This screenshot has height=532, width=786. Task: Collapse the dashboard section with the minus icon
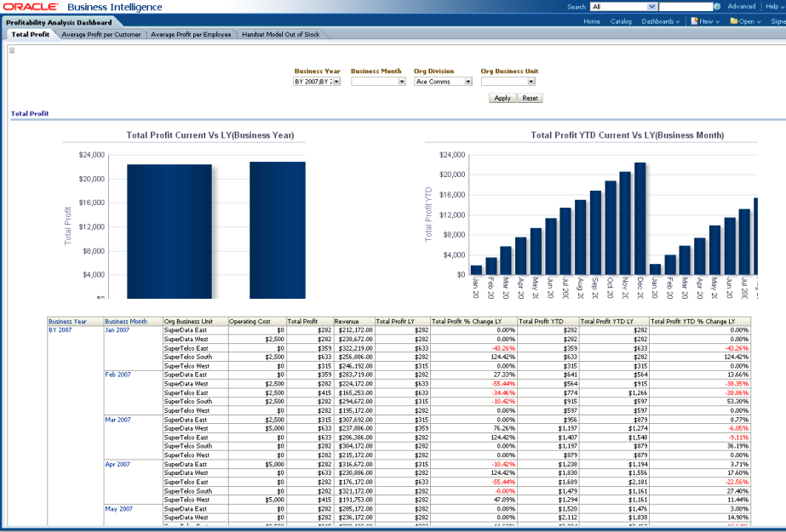tap(12, 50)
